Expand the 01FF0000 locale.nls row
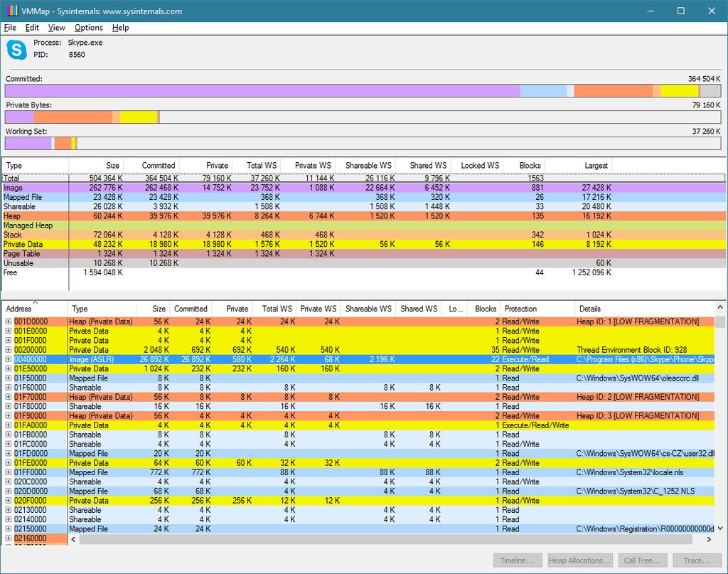Screen dimensions: 728x574 tap(9, 472)
